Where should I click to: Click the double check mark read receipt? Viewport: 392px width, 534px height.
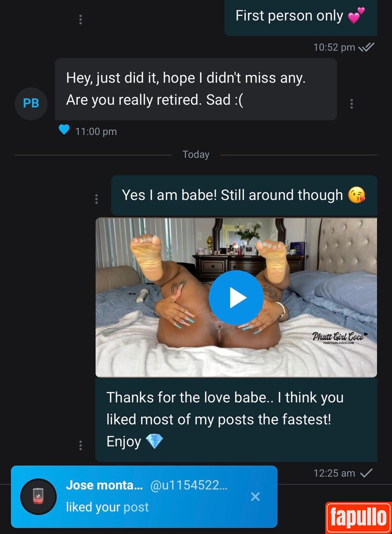pos(366,47)
